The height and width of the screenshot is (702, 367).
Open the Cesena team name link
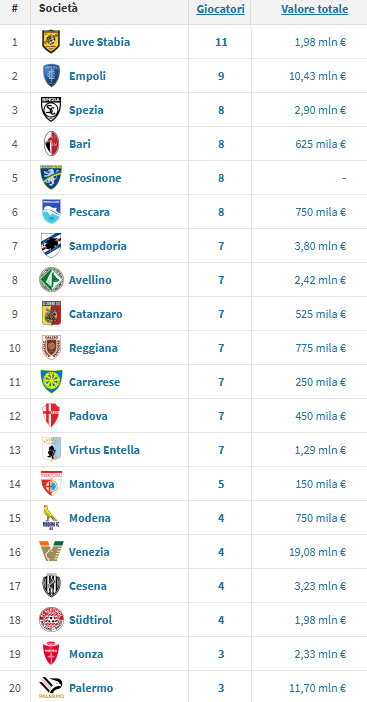tap(88, 586)
